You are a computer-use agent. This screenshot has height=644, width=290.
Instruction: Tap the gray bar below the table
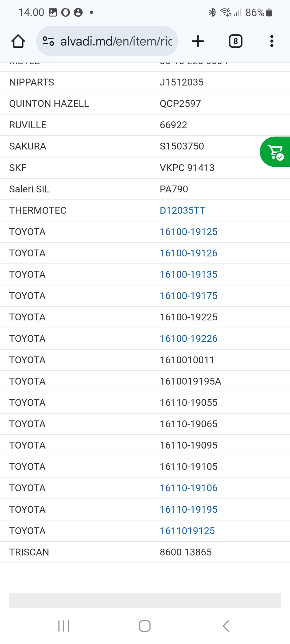click(145, 600)
